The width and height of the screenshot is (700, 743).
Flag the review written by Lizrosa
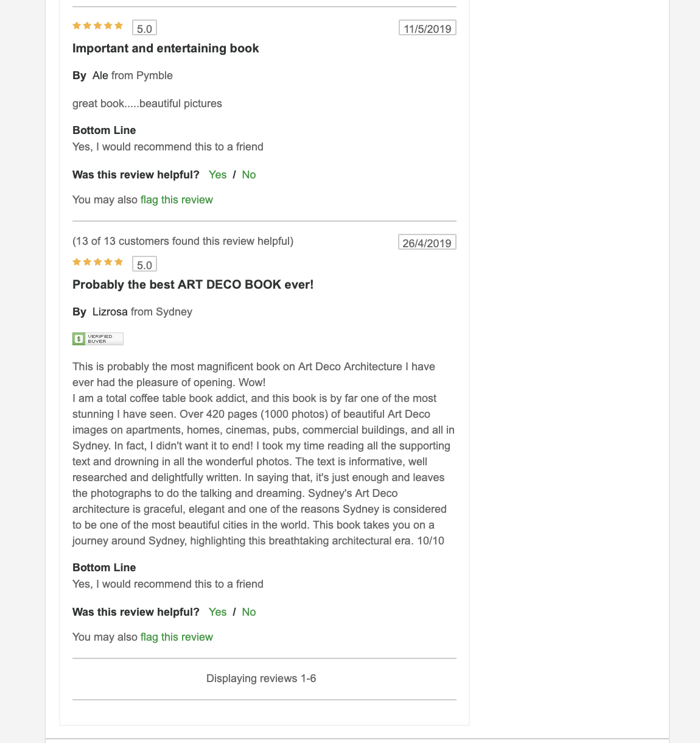tap(177, 637)
